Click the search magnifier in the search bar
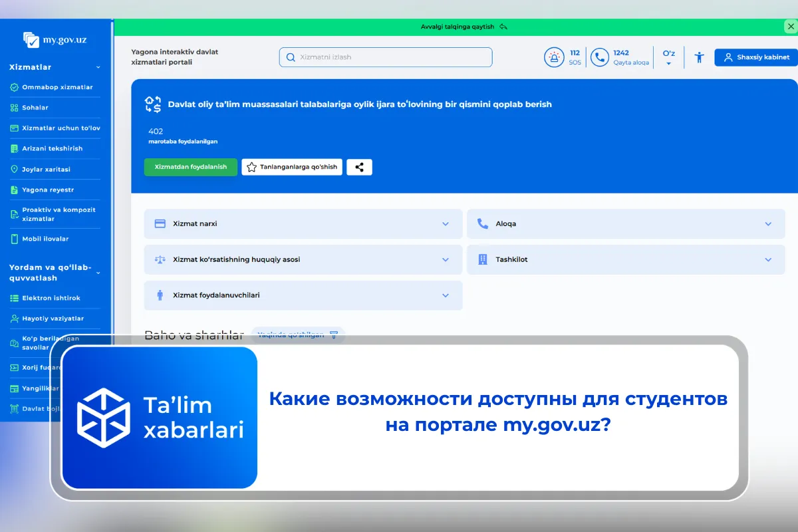798x532 pixels. (291, 57)
